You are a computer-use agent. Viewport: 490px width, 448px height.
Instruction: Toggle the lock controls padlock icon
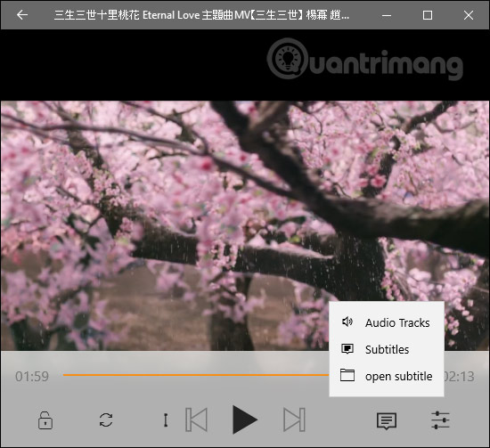[45, 420]
